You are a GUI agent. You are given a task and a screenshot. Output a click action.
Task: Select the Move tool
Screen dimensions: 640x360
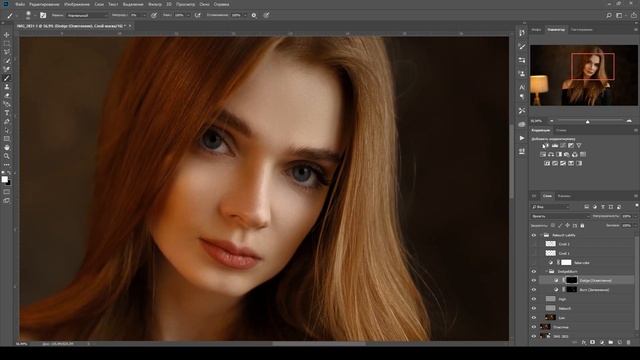7,35
